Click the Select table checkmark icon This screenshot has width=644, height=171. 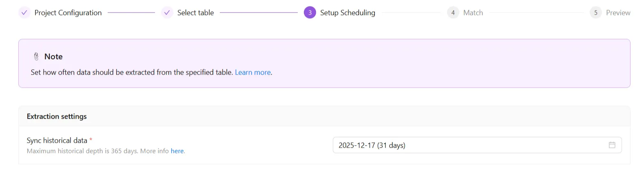pyautogui.click(x=167, y=13)
